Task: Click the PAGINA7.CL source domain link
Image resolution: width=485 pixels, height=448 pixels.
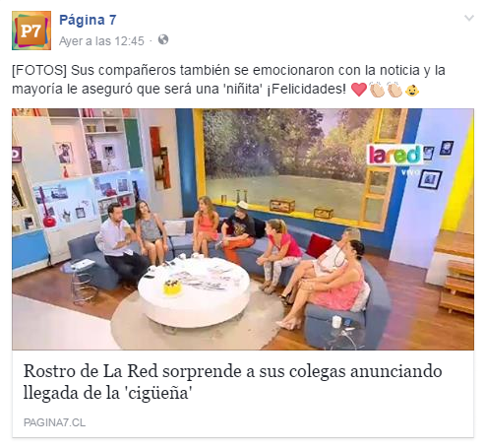Action: tap(54, 422)
